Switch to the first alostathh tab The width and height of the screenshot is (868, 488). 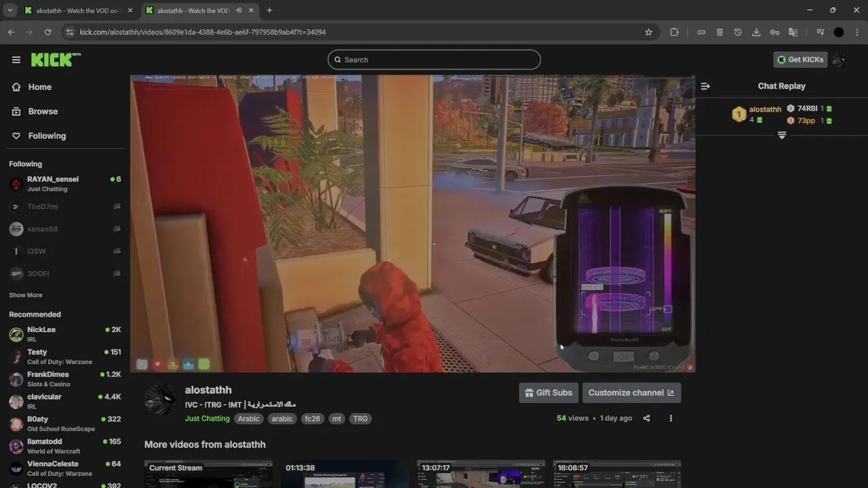[x=78, y=11]
